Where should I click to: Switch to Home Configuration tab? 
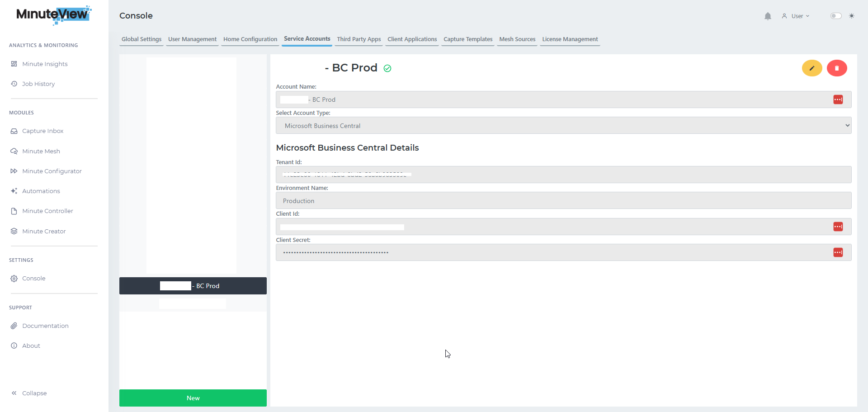tap(250, 39)
